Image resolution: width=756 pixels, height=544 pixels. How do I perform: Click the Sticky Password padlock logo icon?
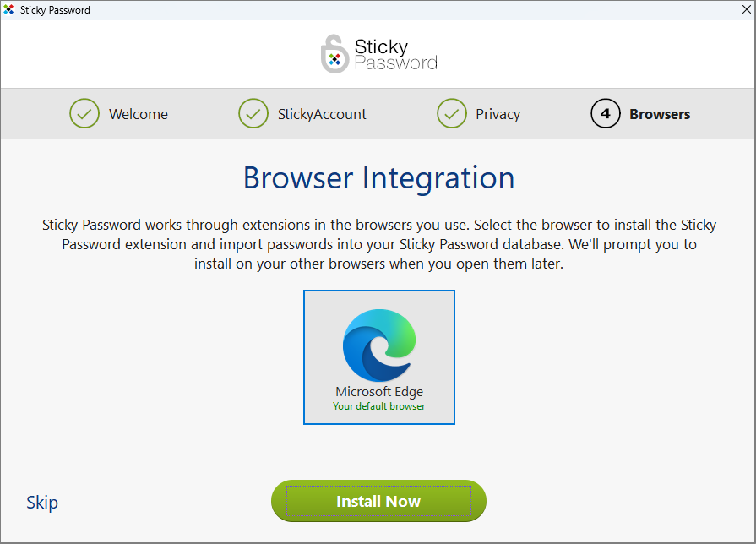333,52
